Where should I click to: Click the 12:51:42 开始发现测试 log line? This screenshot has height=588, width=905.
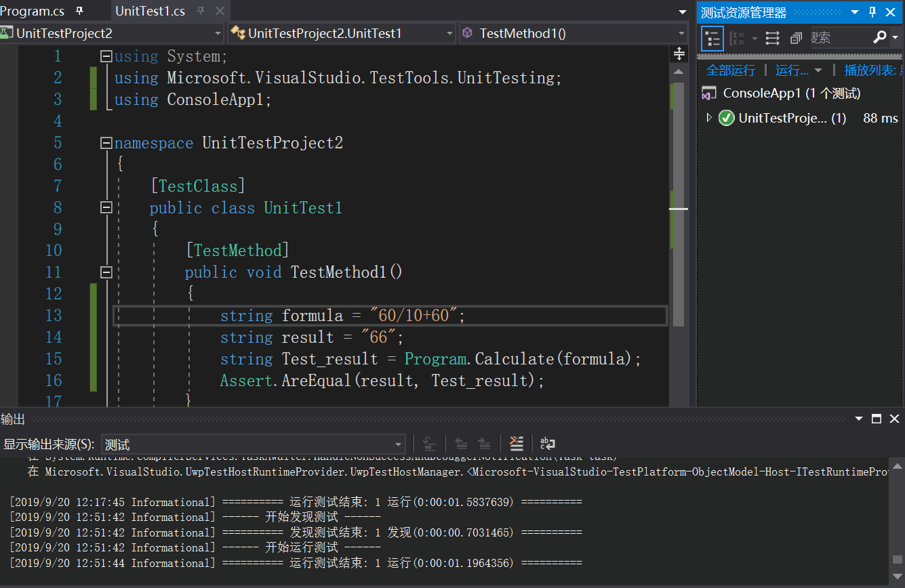point(195,518)
